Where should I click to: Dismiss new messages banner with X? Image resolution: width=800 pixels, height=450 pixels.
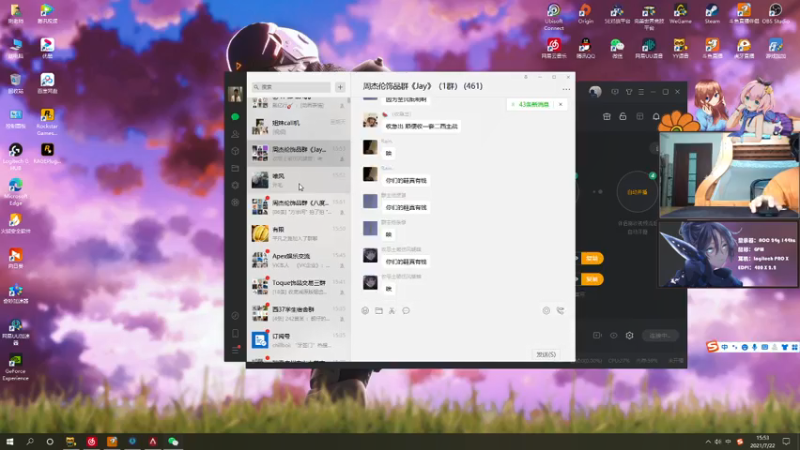click(x=561, y=104)
